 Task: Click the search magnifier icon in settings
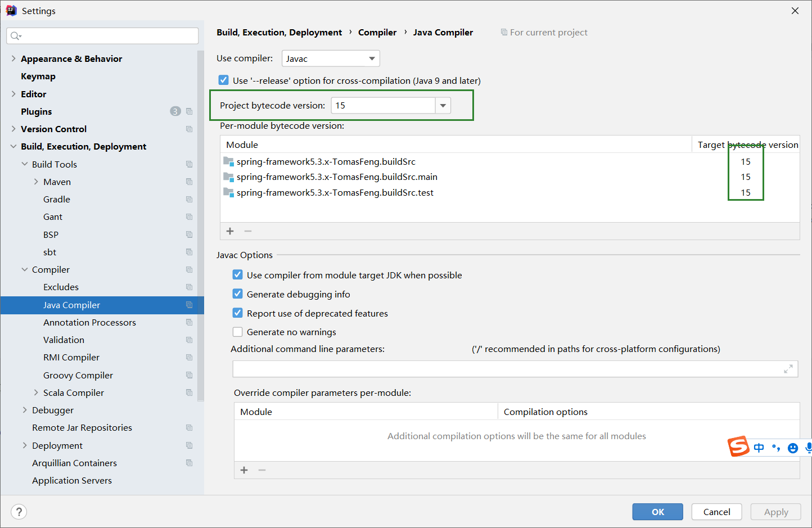click(x=15, y=36)
